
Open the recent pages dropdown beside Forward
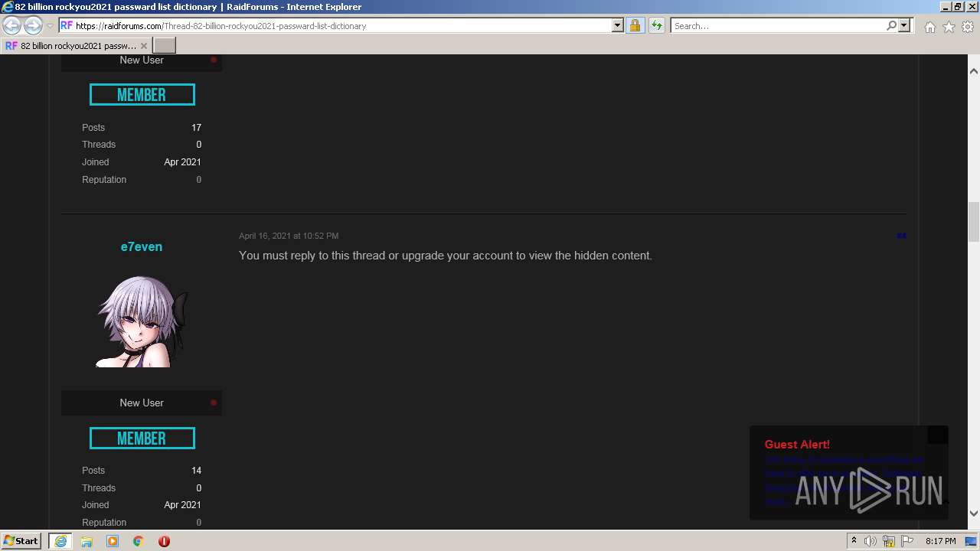coord(50,26)
